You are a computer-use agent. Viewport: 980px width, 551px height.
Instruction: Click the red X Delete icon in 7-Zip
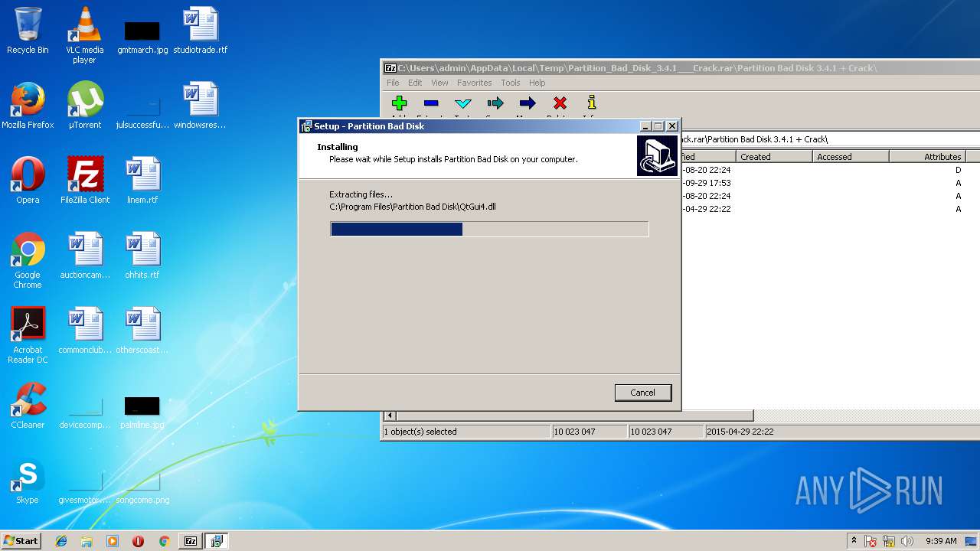(560, 103)
